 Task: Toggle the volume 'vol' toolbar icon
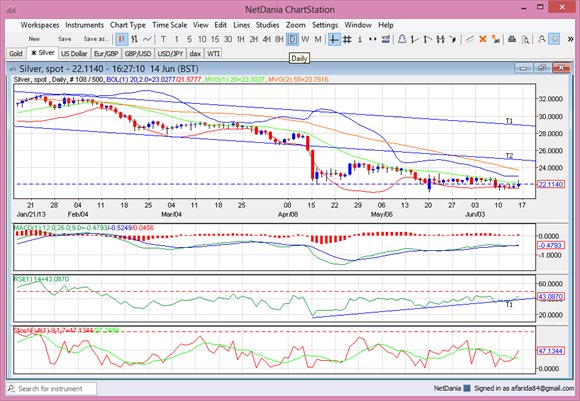pos(385,39)
